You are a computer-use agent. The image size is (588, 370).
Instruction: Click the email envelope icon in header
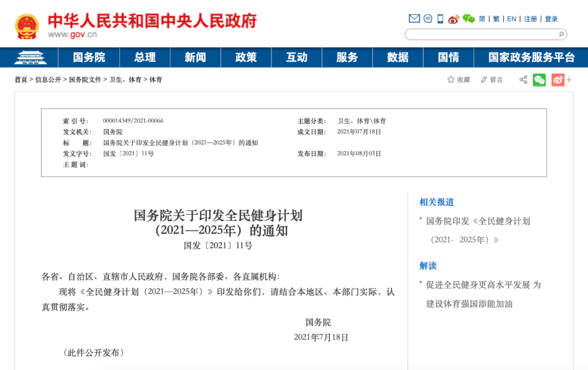(414, 19)
